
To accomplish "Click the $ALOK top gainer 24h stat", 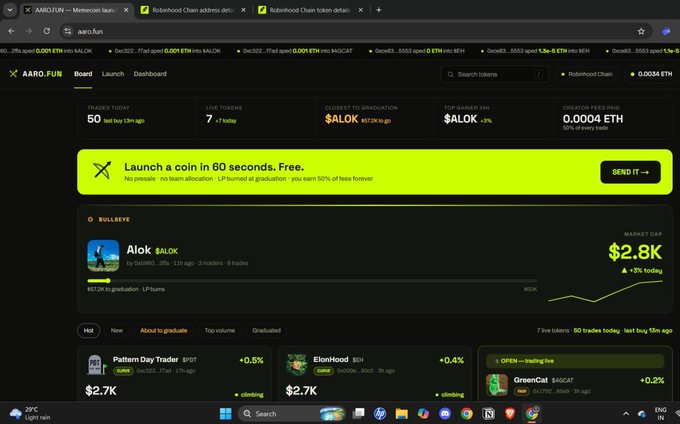I will click(x=461, y=119).
